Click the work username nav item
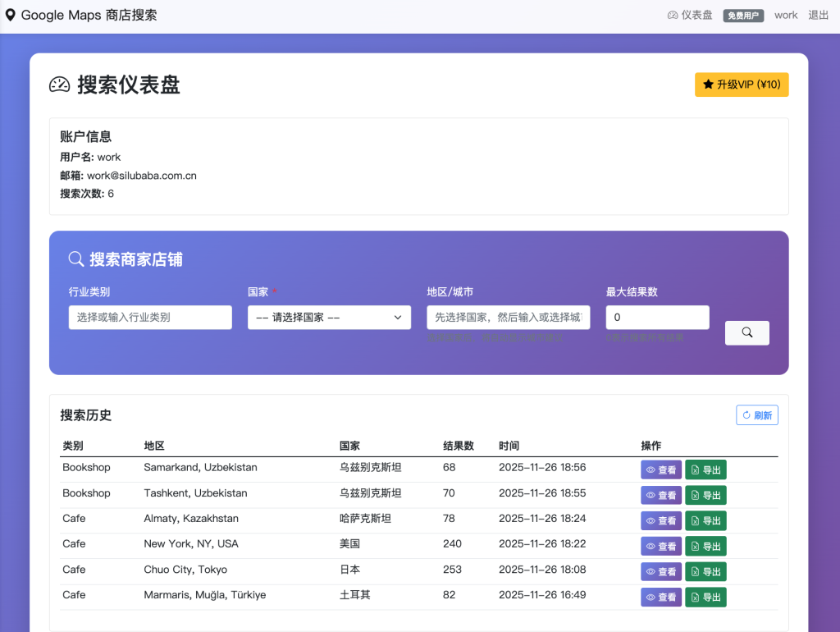 coord(785,15)
